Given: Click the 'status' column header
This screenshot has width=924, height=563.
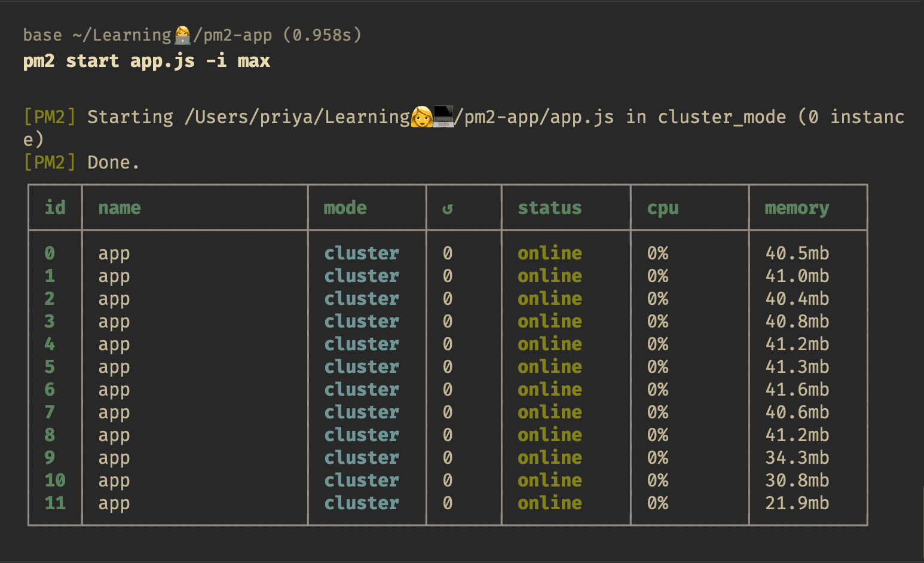Looking at the screenshot, I should pos(550,207).
